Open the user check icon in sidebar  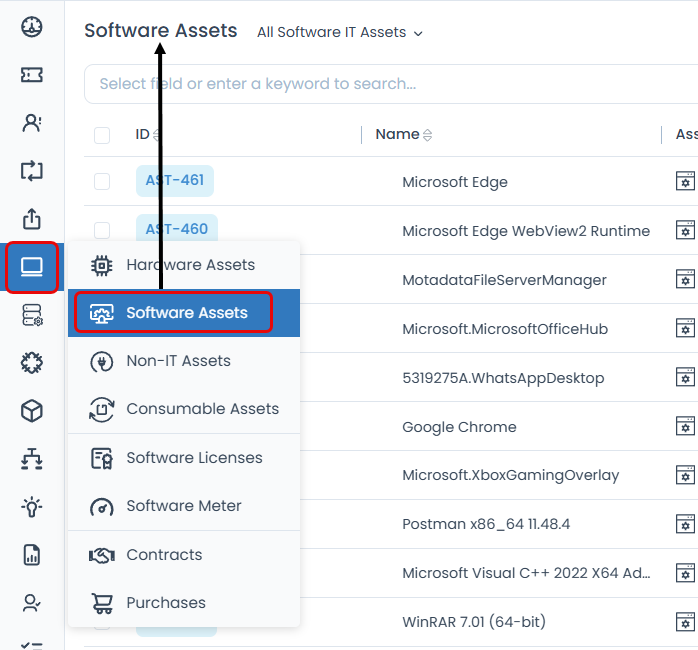tap(32, 603)
